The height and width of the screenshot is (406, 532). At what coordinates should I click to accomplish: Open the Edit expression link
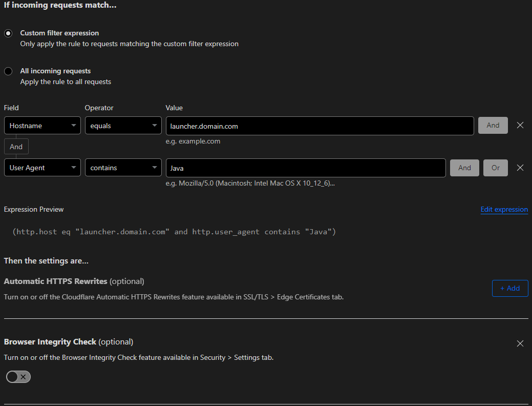[504, 210]
